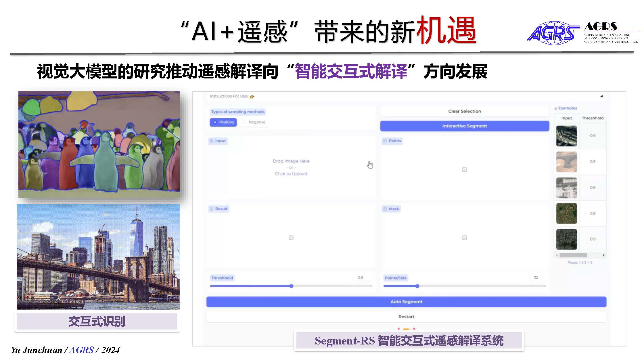Go to examples page 2

pos(582,262)
